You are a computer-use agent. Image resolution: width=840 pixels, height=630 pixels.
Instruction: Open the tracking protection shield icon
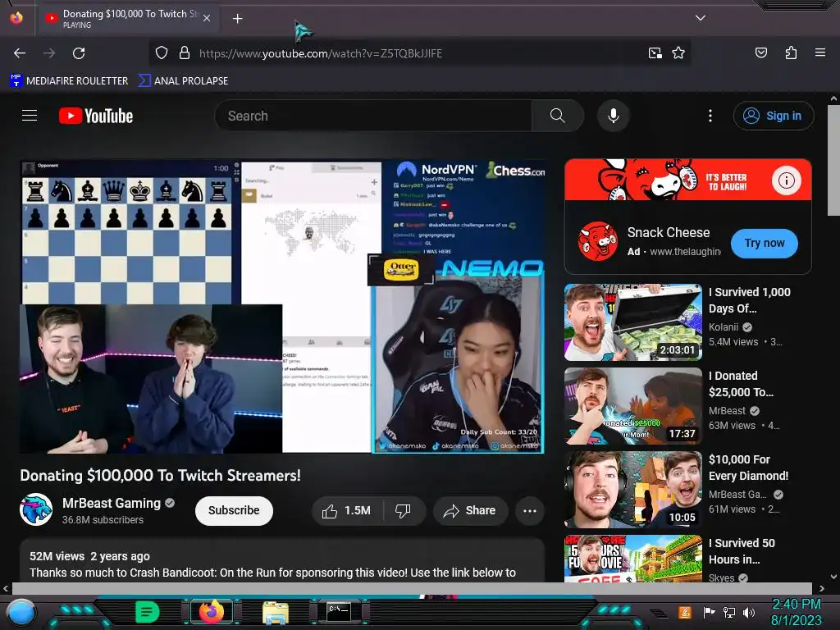[162, 53]
